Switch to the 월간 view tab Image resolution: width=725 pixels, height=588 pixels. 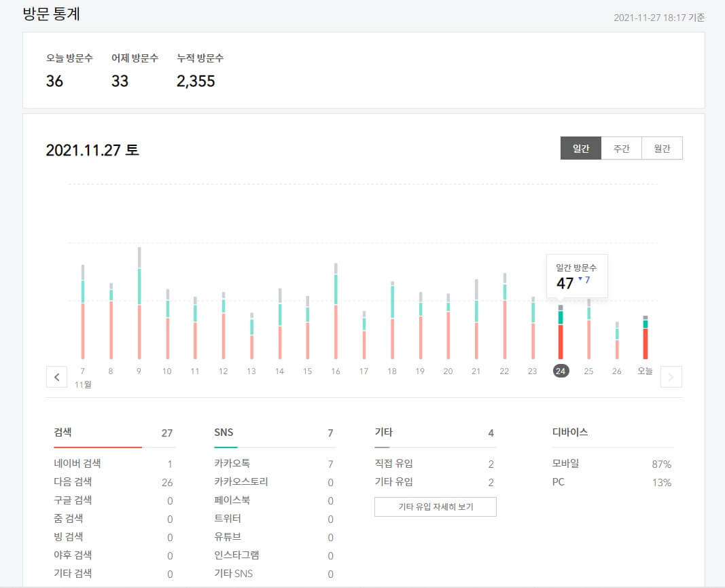click(x=661, y=148)
